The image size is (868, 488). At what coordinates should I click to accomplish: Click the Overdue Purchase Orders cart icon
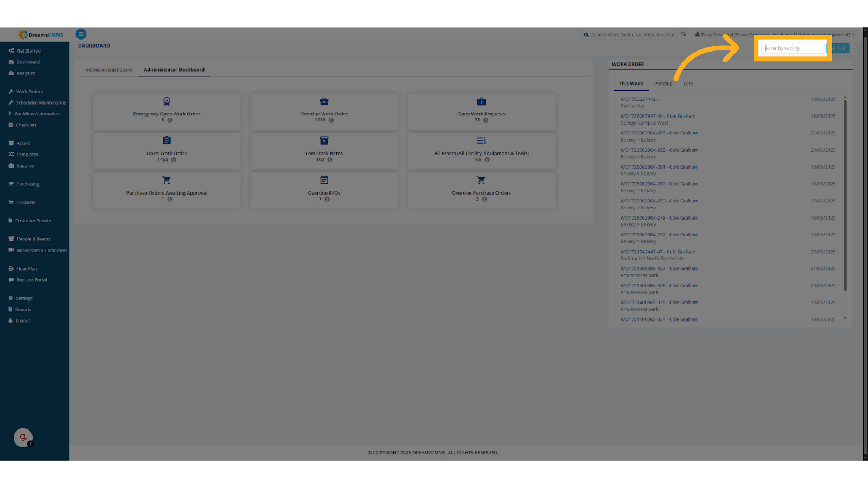tap(481, 180)
